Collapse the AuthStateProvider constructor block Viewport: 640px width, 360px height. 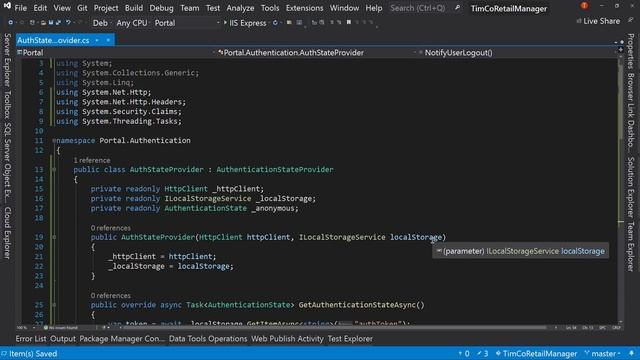click(53, 237)
